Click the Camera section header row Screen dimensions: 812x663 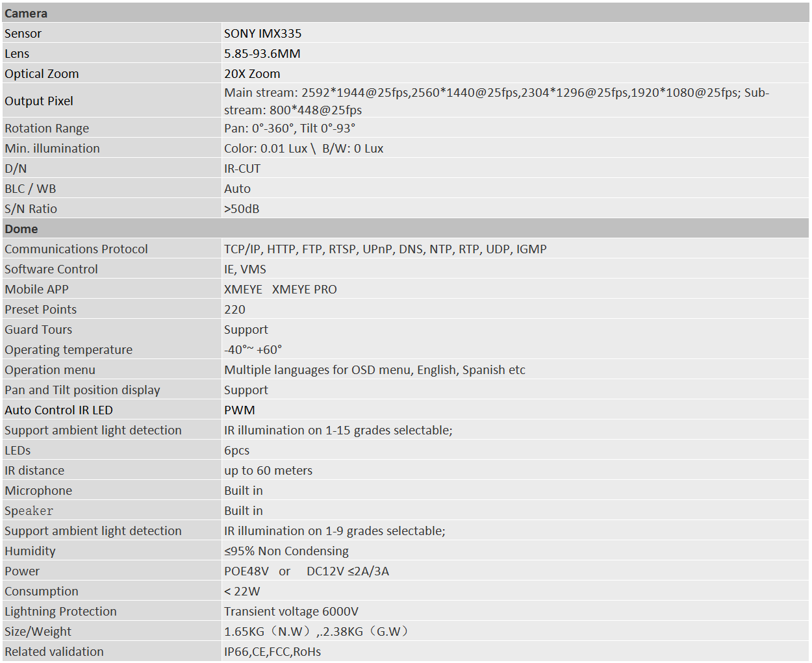tap(26, 13)
